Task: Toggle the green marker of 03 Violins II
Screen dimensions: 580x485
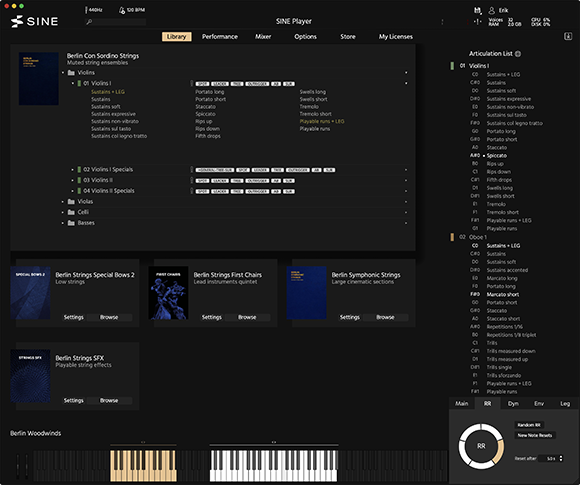Action: 79,180
